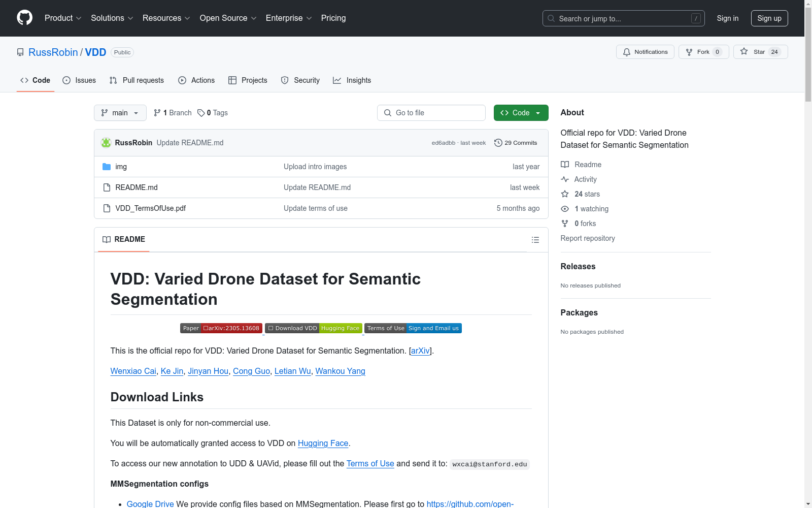Screen dimensions: 812x508
Task: Open the Releases section heading
Action: point(578,266)
